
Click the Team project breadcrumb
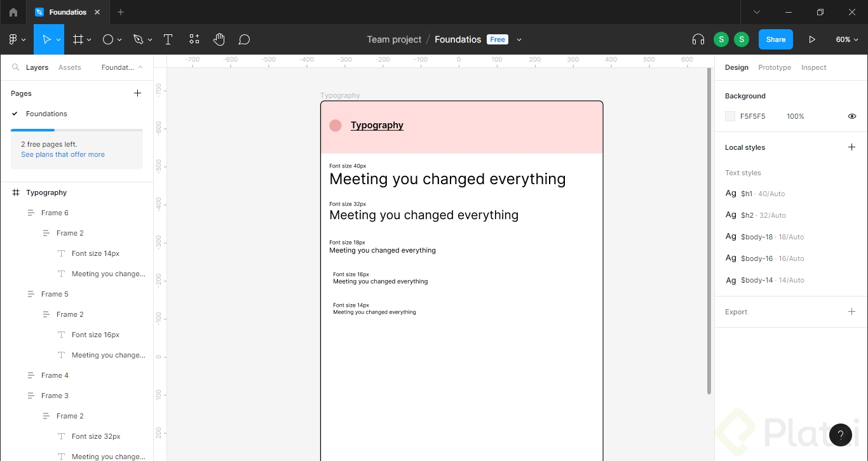click(x=394, y=39)
